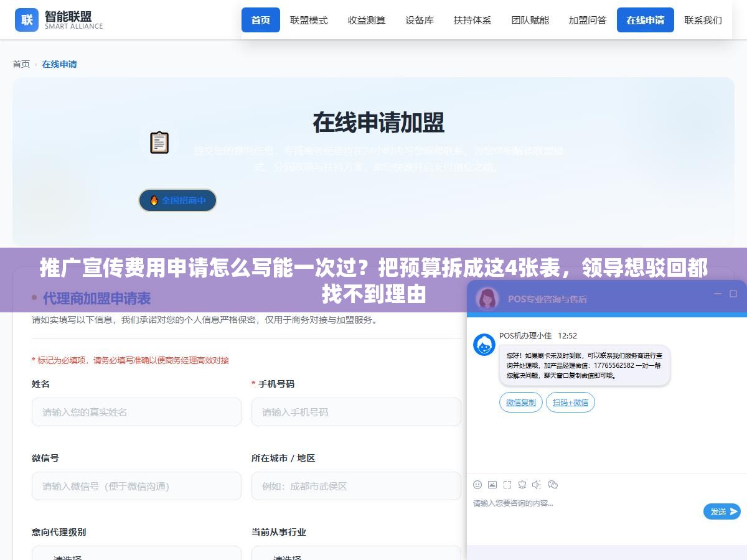Screen dimensions: 747x560
Task: Go to 首页 in navigation bar
Action: tap(261, 20)
